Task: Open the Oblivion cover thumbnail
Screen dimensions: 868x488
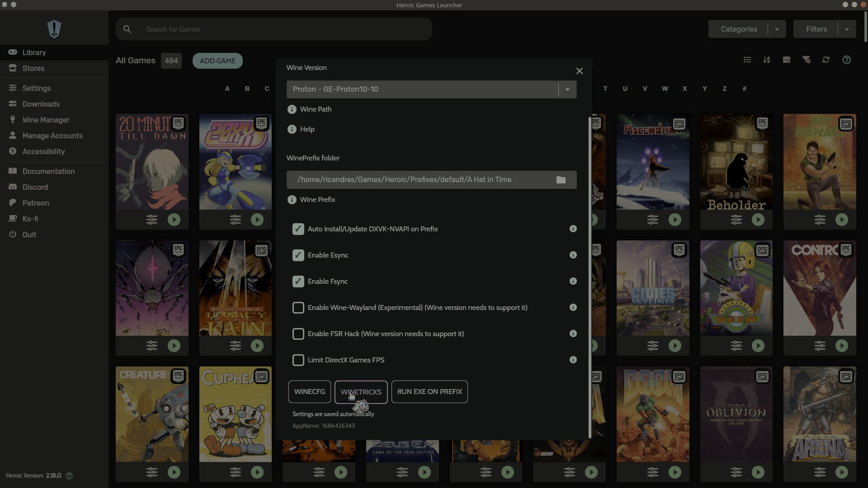Action: tap(736, 414)
